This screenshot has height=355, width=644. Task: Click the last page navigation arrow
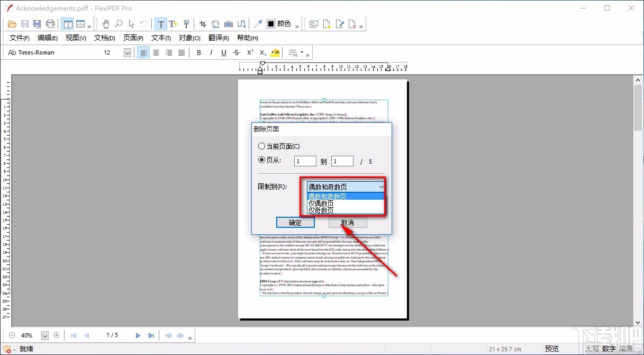pos(151,335)
